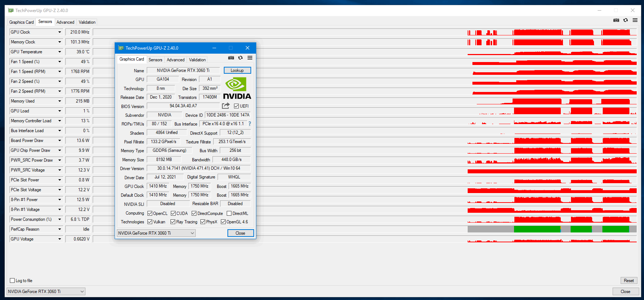Open Fan 1 Speed (%) dropdown arrow
644x300 pixels.
(x=60, y=62)
